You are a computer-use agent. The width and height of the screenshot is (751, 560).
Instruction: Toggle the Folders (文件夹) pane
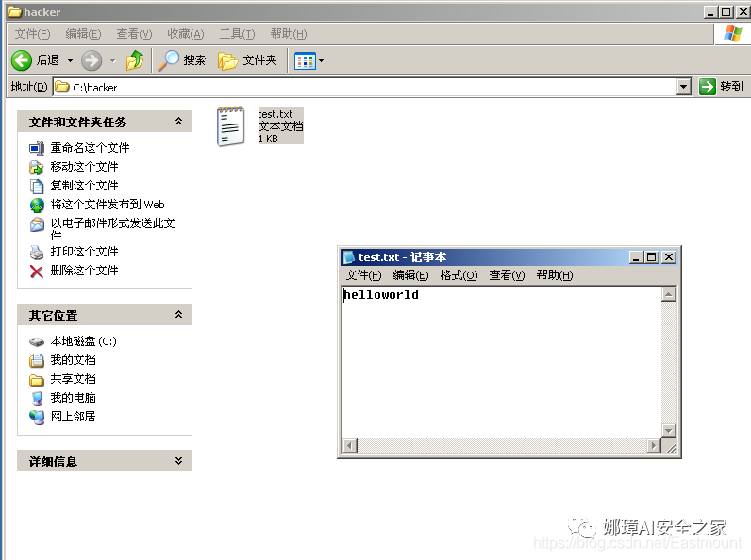247,60
